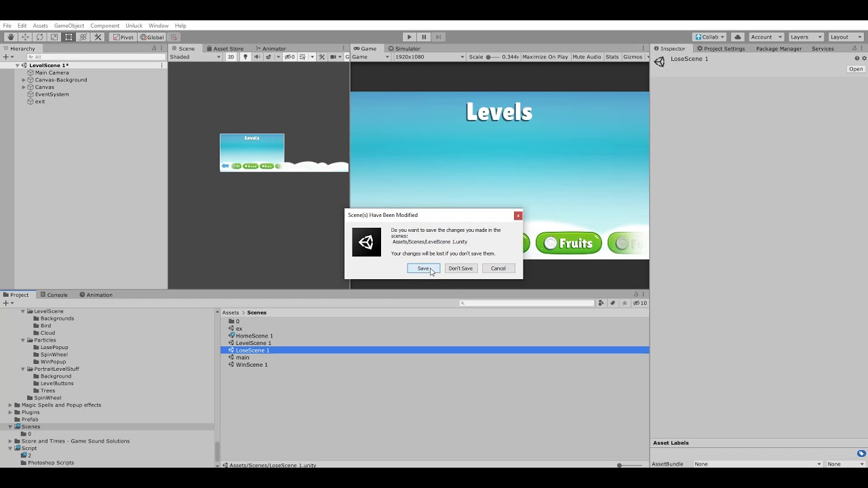This screenshot has height=488, width=868.
Task: Toggle scene lighting bulb icon
Action: (245, 57)
